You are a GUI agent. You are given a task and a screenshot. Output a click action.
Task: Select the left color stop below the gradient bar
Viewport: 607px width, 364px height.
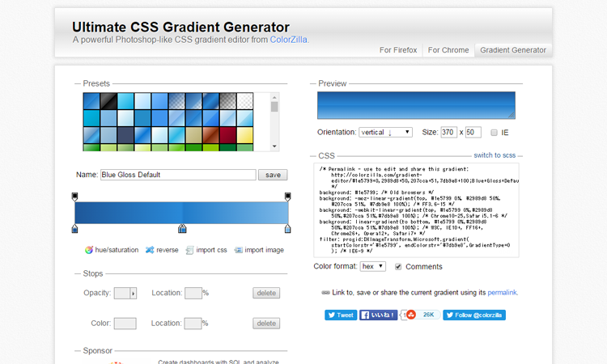pyautogui.click(x=74, y=229)
